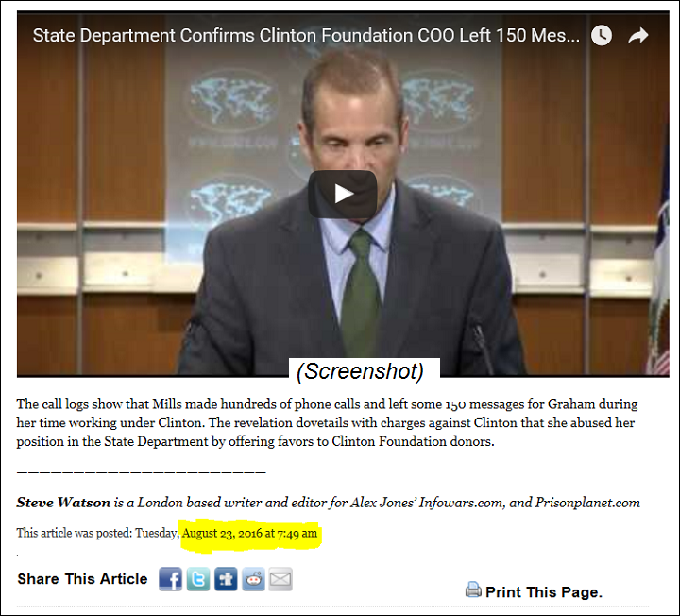Screen dimensions: 680x616
Task: Click the Watch Later clock icon
Action: (x=602, y=36)
